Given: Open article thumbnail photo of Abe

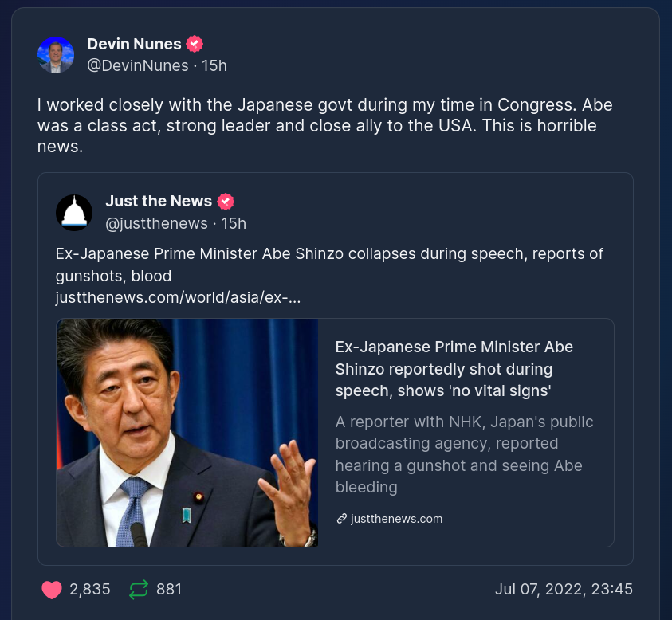Looking at the screenshot, I should [x=187, y=433].
